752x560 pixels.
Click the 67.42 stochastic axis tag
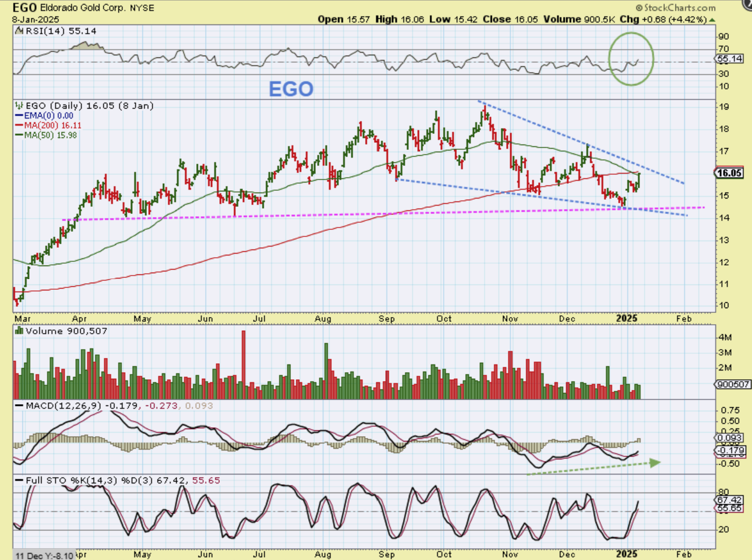click(730, 500)
